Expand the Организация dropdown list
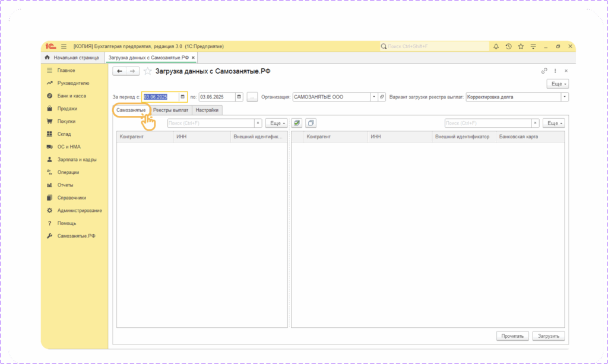Screen dimensions: 608x364 coord(373,97)
